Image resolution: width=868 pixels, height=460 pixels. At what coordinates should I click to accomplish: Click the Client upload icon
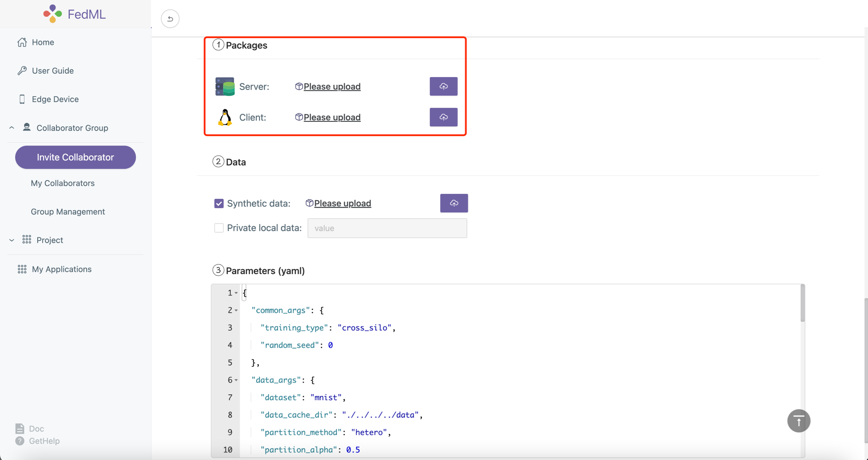pos(444,117)
